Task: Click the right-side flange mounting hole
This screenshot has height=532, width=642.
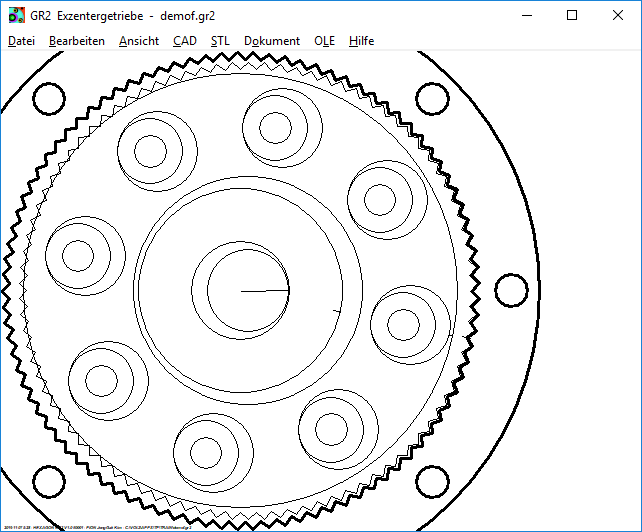Action: (510, 291)
